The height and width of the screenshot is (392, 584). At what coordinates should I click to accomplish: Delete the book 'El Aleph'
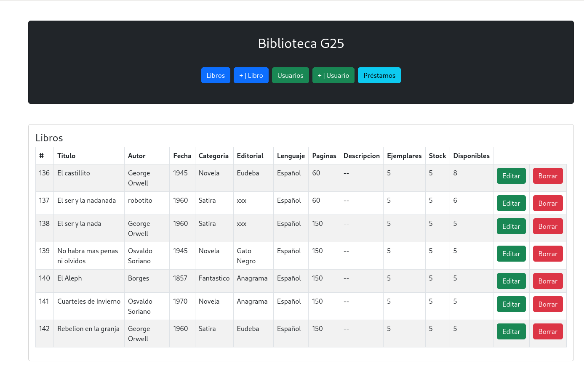click(x=548, y=281)
